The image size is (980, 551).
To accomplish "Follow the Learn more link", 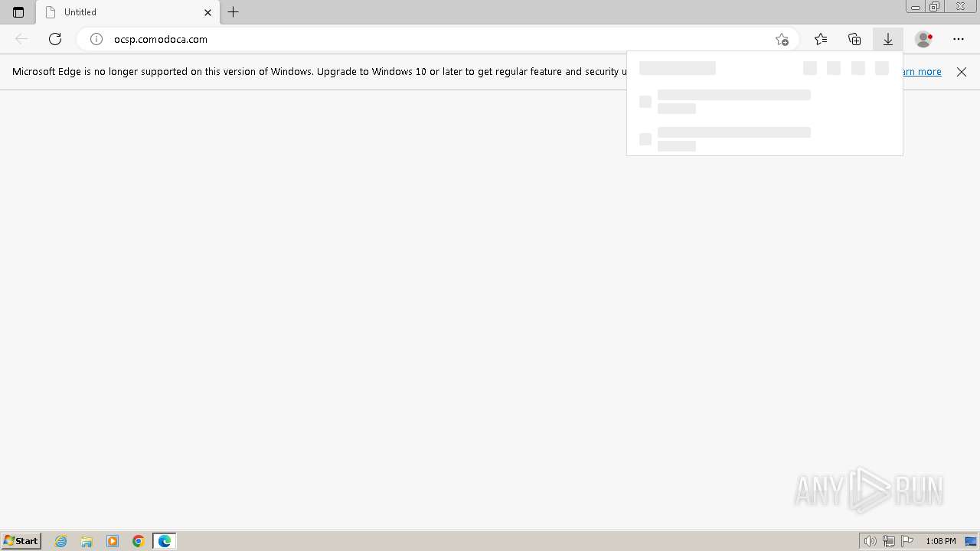I will tap(923, 72).
